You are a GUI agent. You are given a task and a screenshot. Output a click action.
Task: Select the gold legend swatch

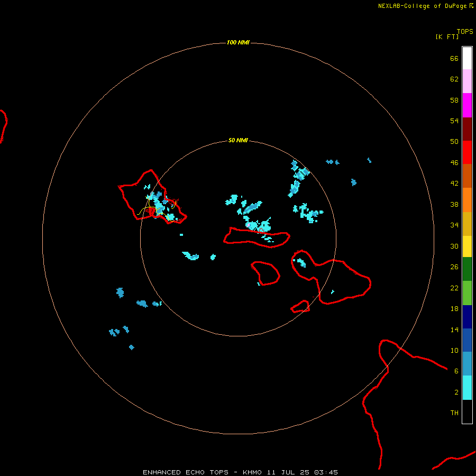467,224
